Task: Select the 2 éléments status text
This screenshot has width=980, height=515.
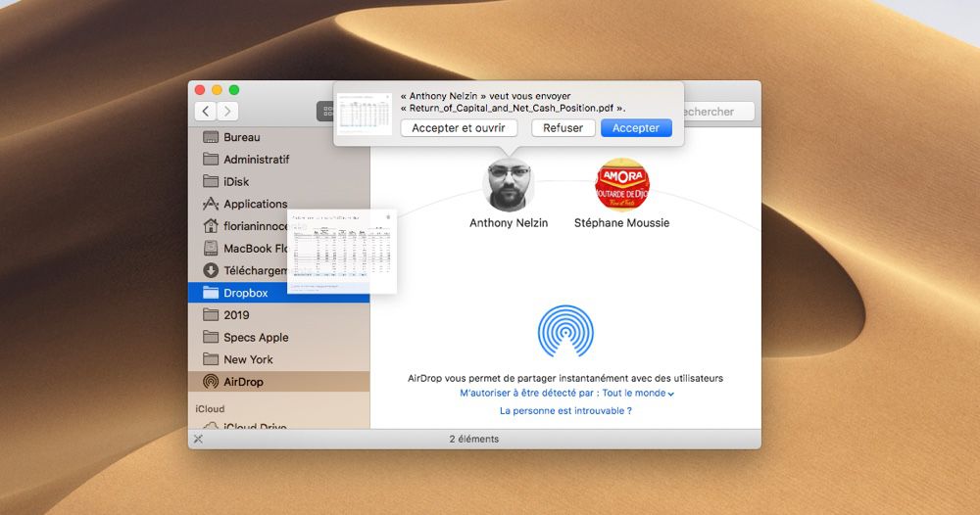Action: coord(474,439)
